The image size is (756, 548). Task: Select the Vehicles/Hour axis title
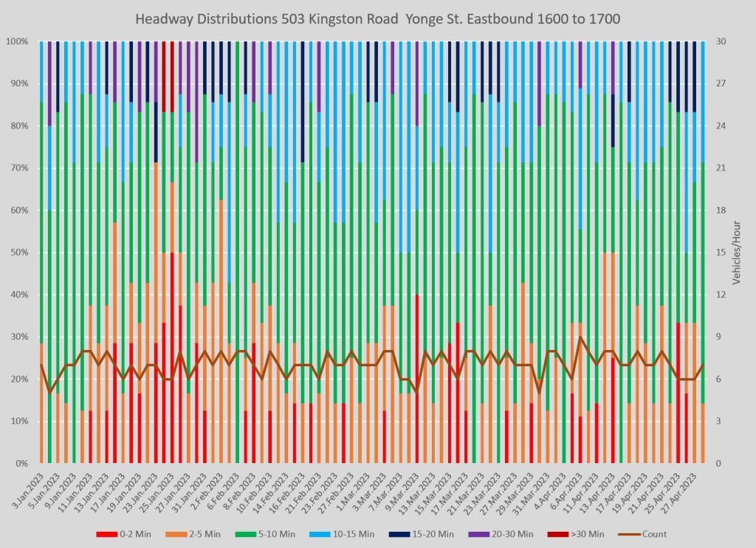click(735, 252)
